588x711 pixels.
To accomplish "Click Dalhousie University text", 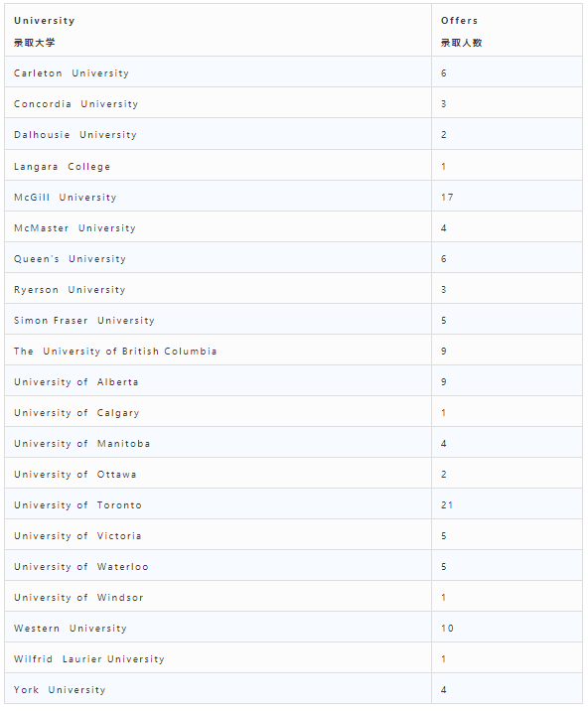I will tap(75, 135).
